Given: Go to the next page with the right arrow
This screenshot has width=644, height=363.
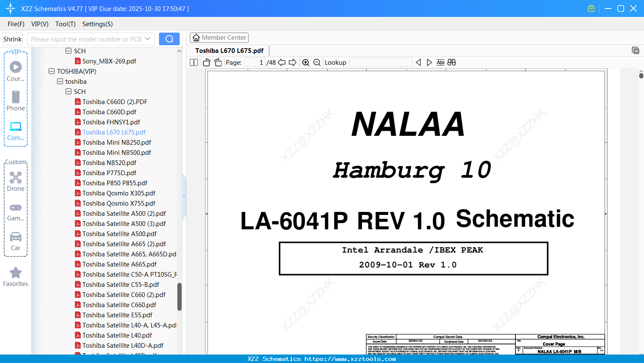Looking at the screenshot, I should tap(293, 63).
